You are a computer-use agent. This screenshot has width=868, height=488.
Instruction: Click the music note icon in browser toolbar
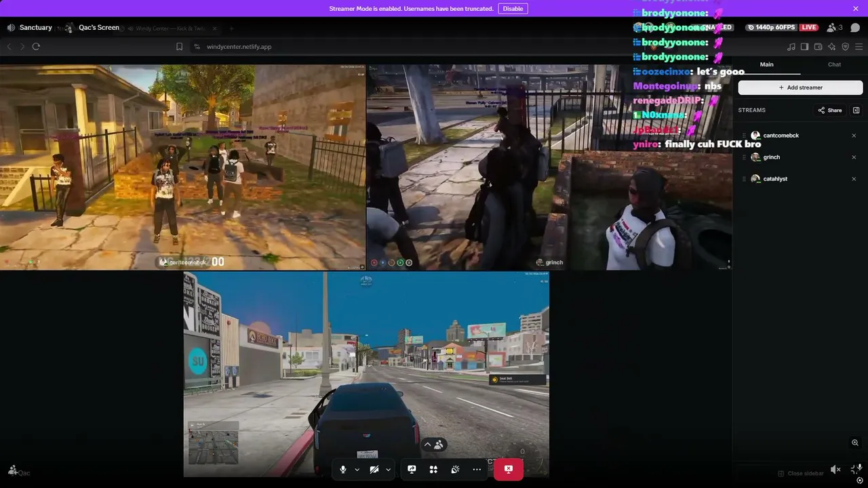point(791,47)
